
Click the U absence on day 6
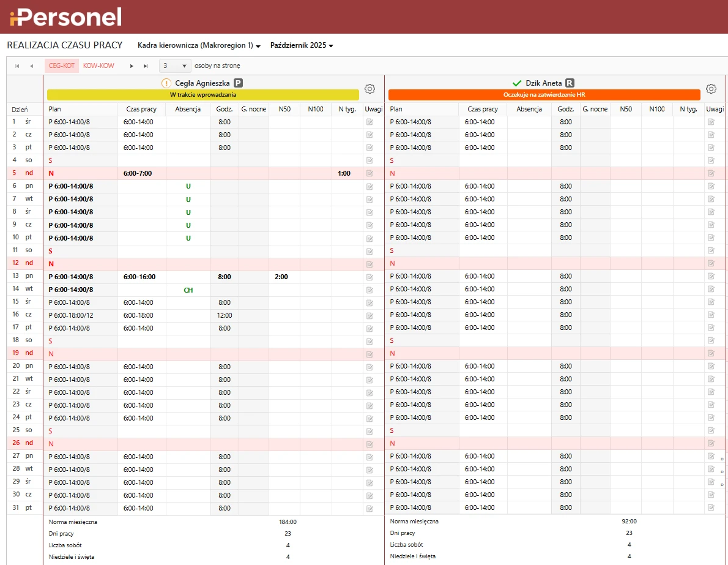(x=188, y=186)
